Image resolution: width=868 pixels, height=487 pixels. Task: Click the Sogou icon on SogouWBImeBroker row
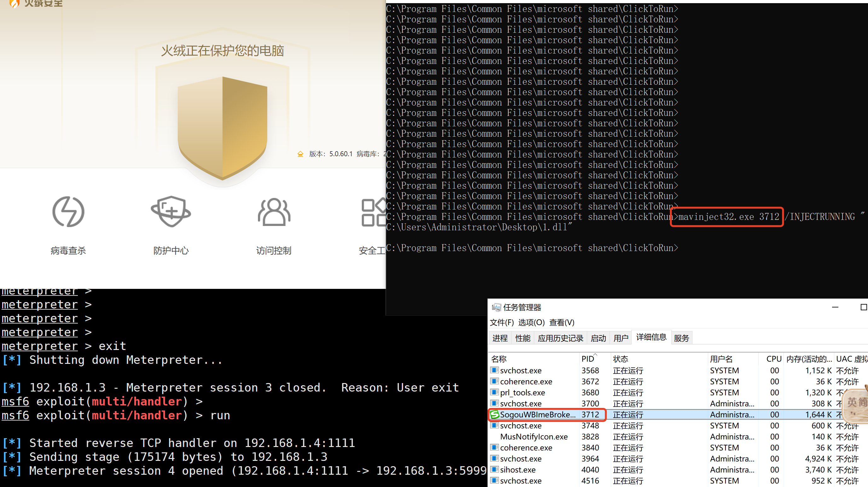click(494, 414)
